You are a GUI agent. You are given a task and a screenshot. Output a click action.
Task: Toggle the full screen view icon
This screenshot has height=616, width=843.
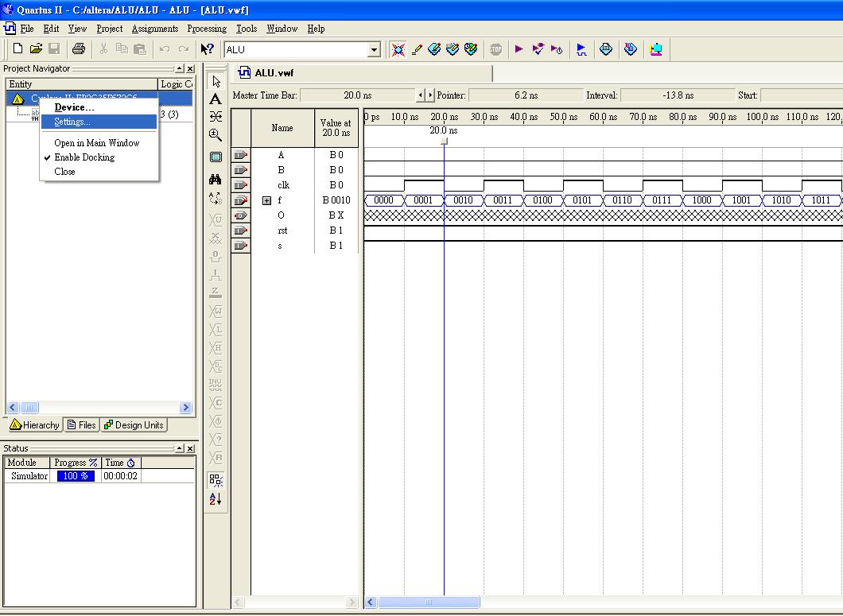[216, 157]
